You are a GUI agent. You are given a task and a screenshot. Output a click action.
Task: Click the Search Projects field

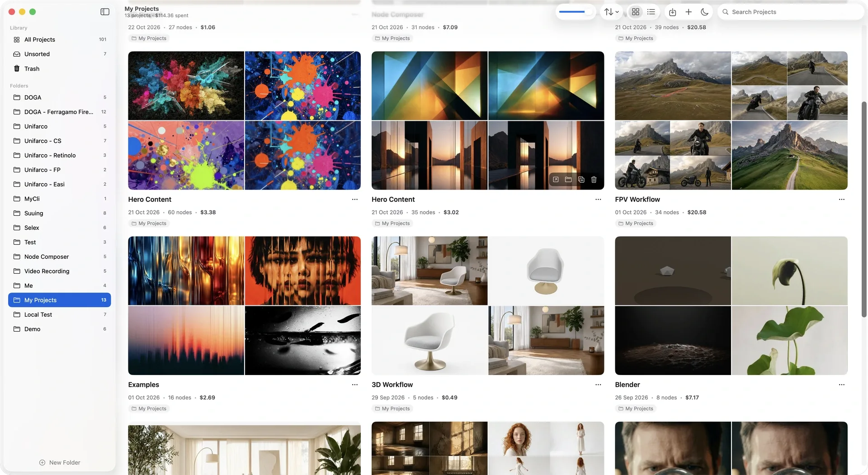click(790, 12)
